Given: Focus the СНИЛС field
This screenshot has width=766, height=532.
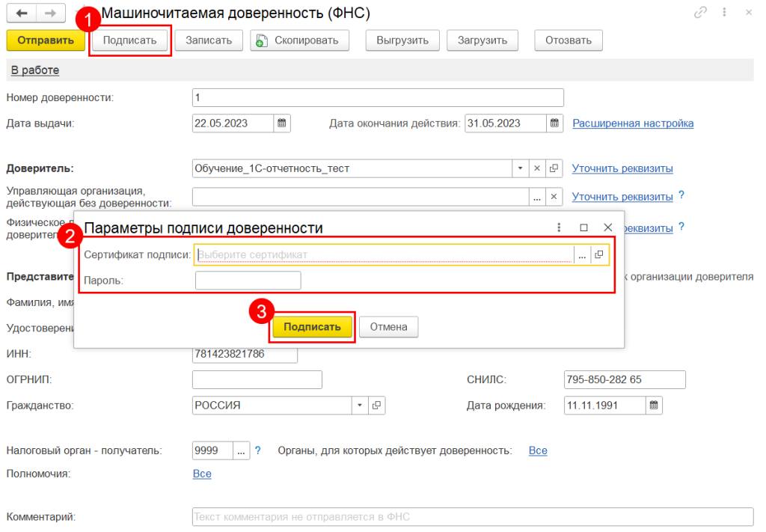Looking at the screenshot, I should [x=625, y=379].
